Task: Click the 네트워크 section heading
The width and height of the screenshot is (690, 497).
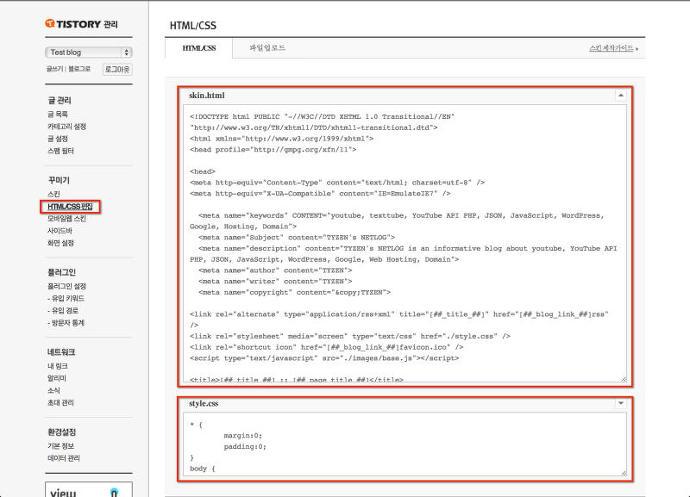Action: pyautogui.click(x=61, y=352)
